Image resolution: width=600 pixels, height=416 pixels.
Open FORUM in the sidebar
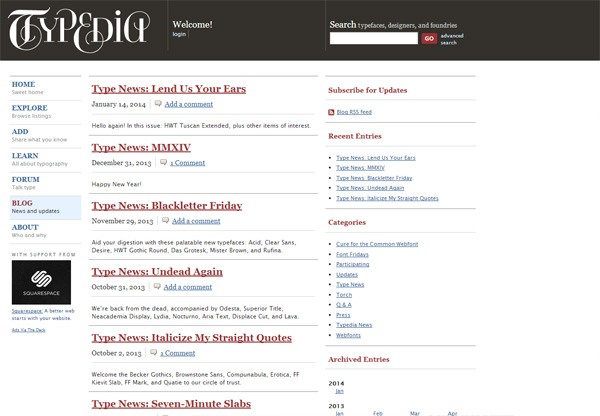click(x=25, y=179)
